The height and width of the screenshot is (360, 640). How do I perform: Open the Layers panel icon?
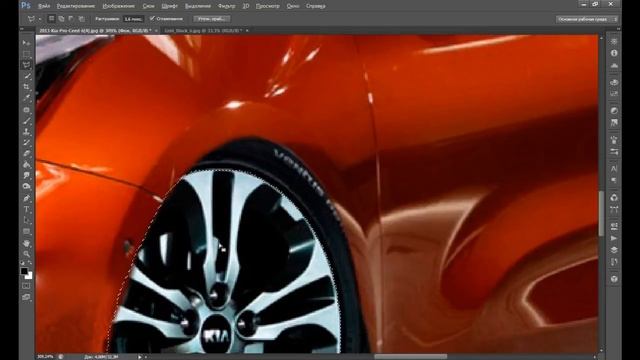coord(614,250)
